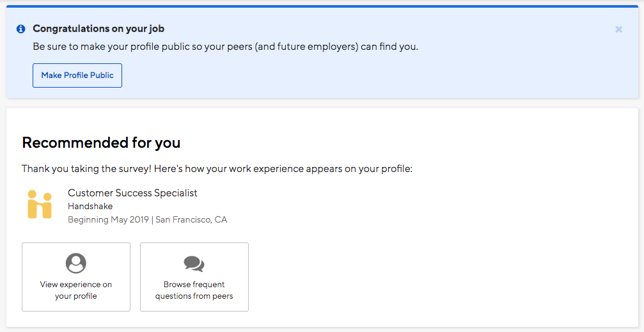The width and height of the screenshot is (644, 332).
Task: Click the blue info icon in banner
Action: click(20, 29)
